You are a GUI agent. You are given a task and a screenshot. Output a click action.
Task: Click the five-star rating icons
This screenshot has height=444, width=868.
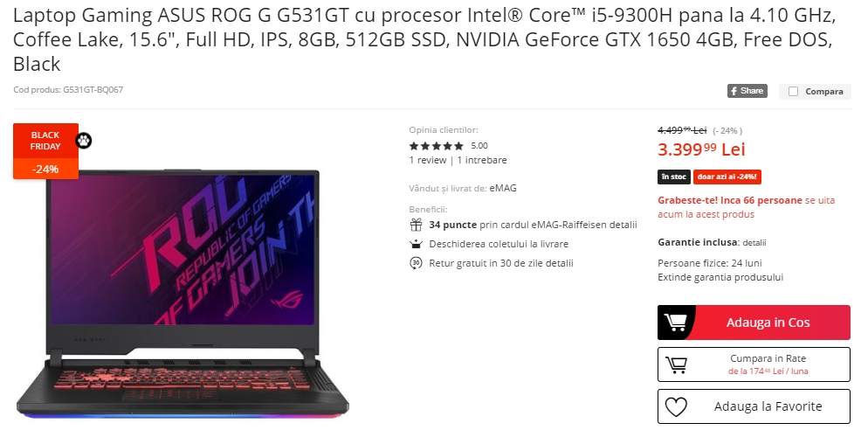click(x=437, y=146)
